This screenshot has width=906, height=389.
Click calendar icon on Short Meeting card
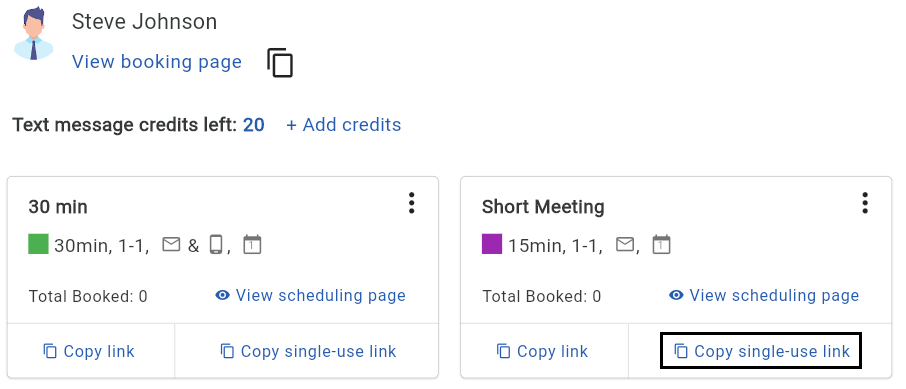(662, 244)
